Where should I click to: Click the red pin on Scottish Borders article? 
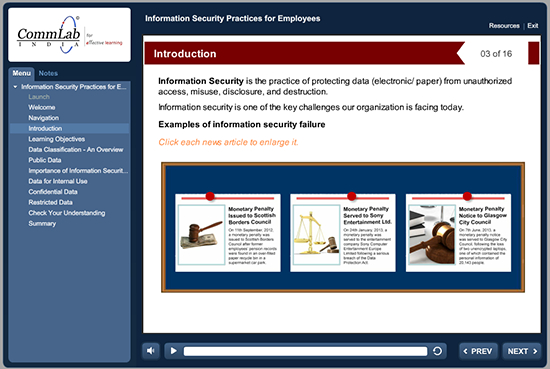coord(210,196)
